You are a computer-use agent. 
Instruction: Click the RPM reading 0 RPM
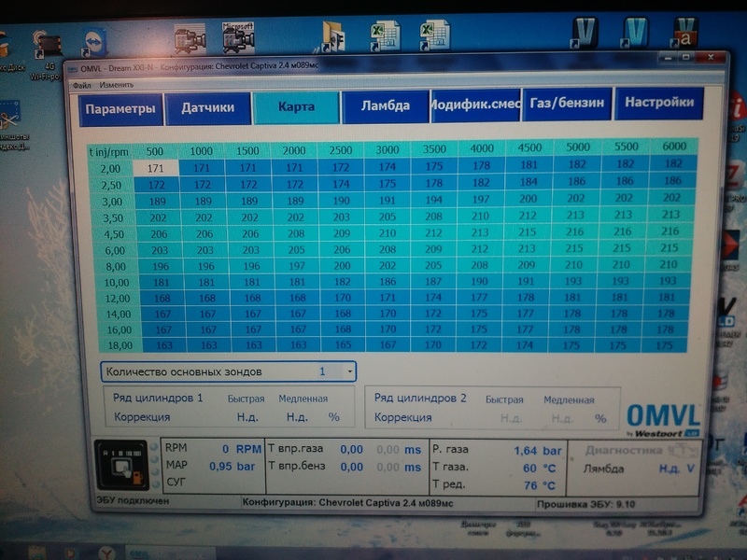coord(242,449)
